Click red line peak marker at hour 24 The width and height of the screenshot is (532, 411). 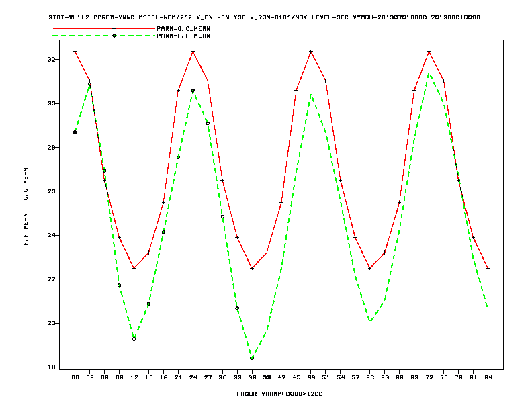pos(193,52)
